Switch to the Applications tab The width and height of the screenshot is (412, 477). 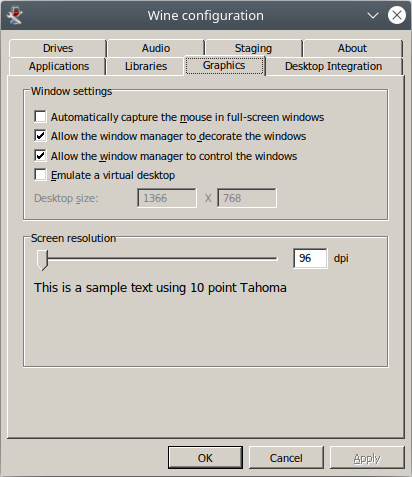(x=58, y=66)
